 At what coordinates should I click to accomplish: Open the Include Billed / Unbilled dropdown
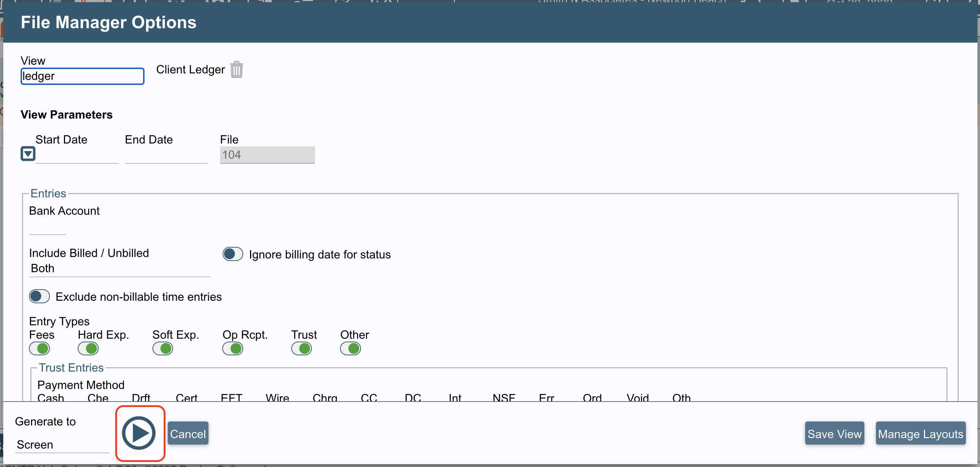click(x=120, y=269)
